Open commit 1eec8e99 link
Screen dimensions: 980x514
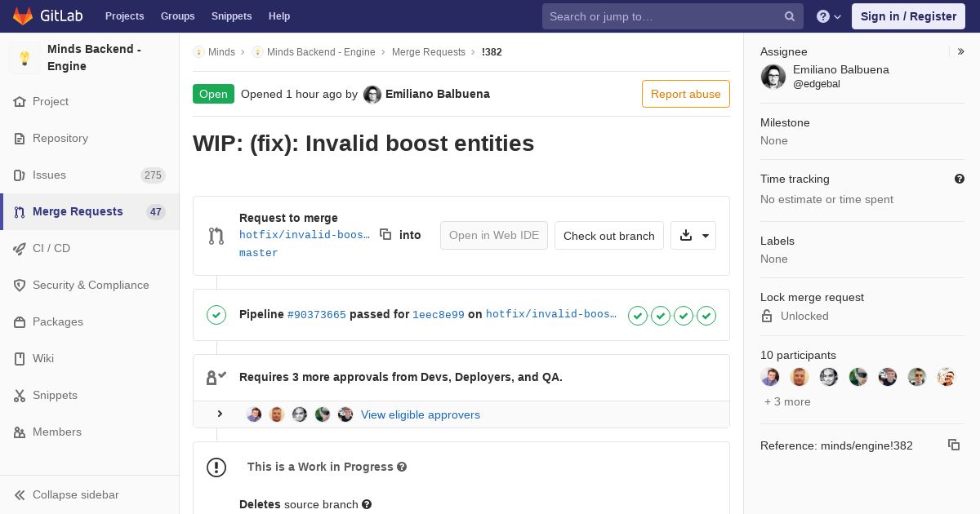(439, 314)
